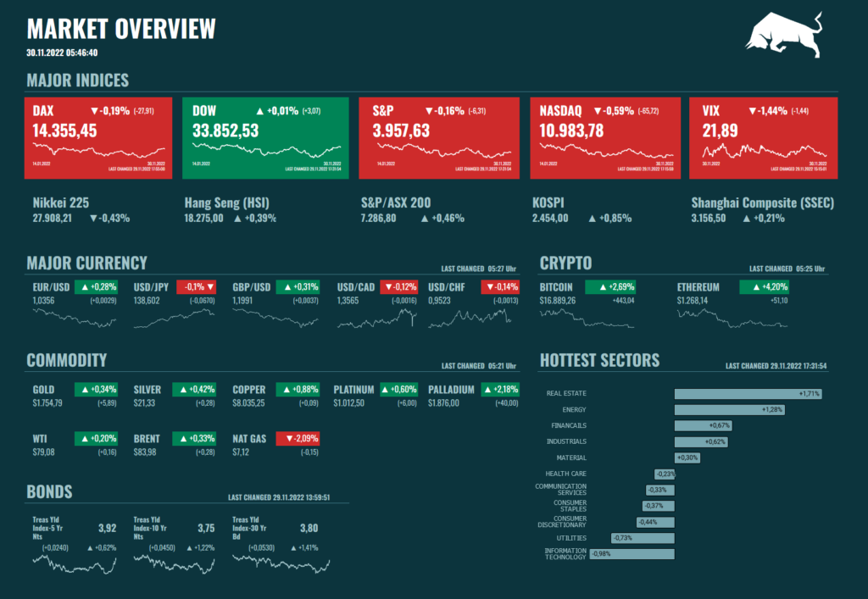Open the DAX index card
868x599 pixels.
pos(98,138)
